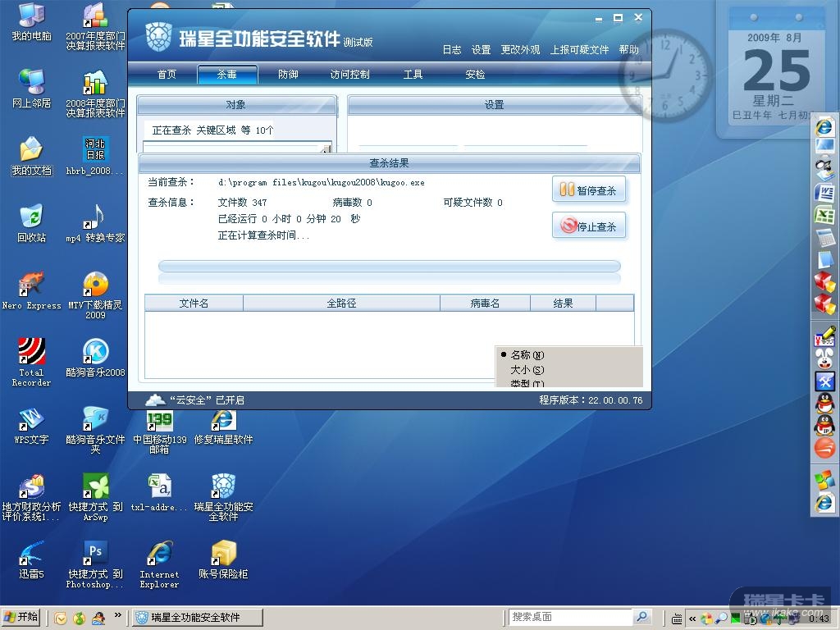Open 网上邻居 on the desktop
The height and width of the screenshot is (630, 840).
click(x=32, y=89)
